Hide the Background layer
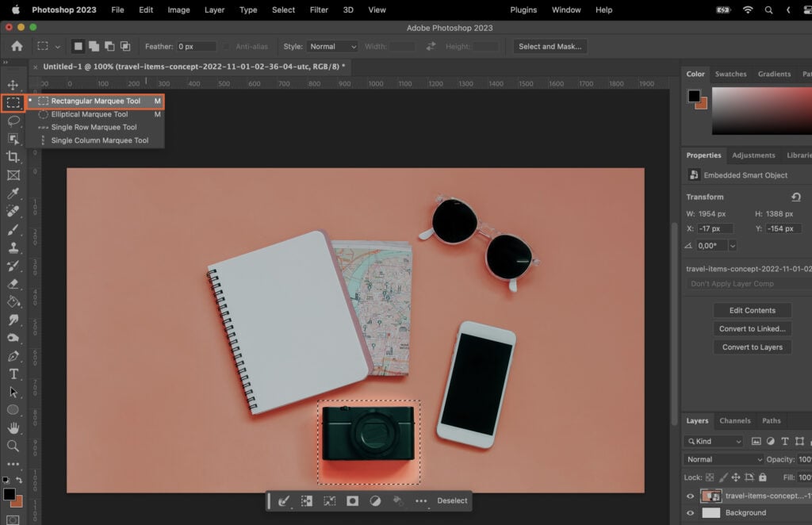Viewport: 812px width, 525px height. click(690, 512)
